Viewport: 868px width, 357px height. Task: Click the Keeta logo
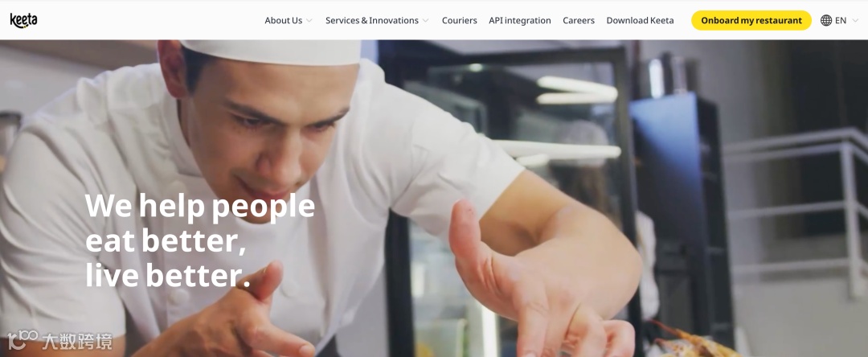[24, 20]
